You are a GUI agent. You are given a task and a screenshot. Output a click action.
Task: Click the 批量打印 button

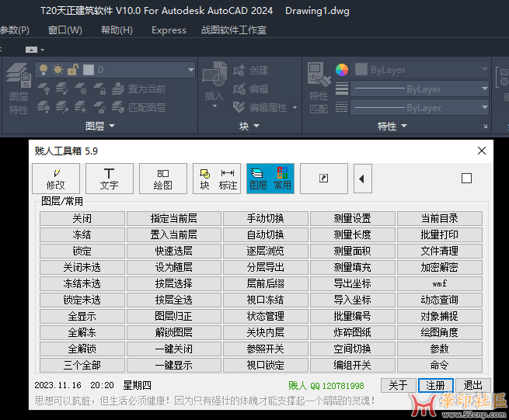pos(440,234)
